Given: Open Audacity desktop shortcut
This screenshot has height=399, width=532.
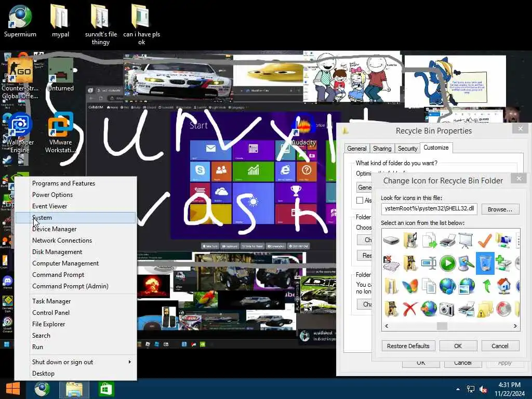Looking at the screenshot, I should pyautogui.click(x=303, y=130).
